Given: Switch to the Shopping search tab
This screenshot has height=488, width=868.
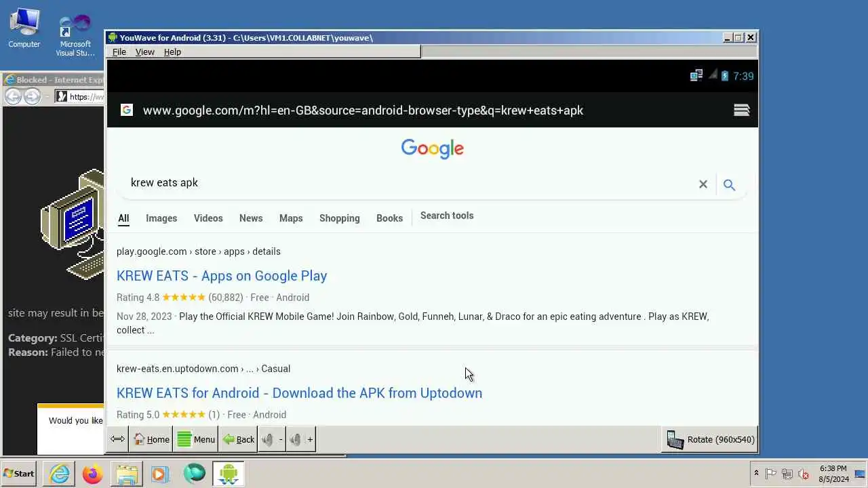Looking at the screenshot, I should [x=340, y=218].
